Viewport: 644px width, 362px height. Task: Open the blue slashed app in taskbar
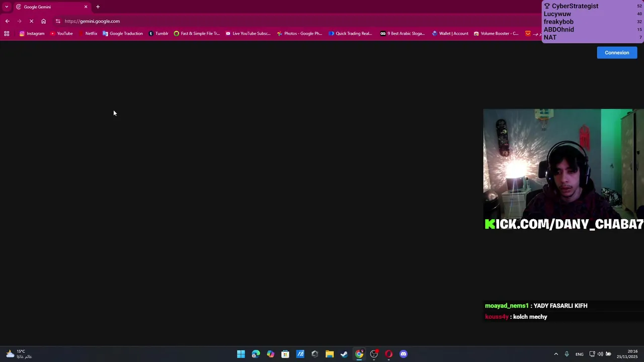tap(300, 354)
